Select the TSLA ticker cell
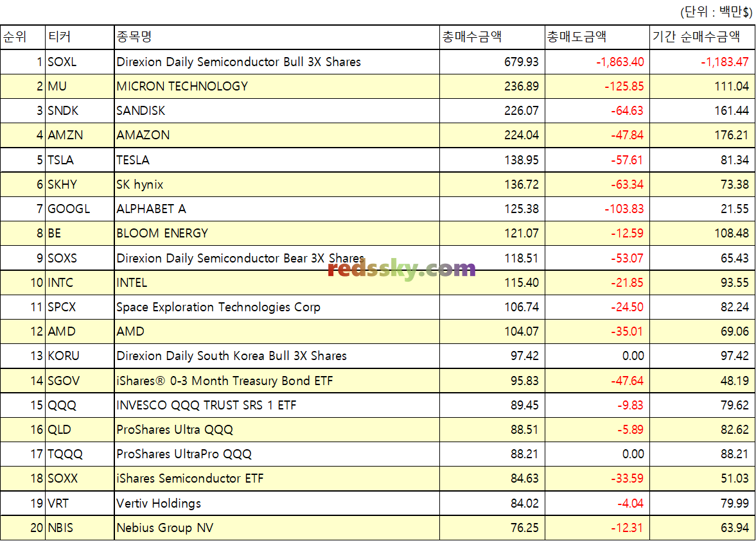 (x=80, y=160)
